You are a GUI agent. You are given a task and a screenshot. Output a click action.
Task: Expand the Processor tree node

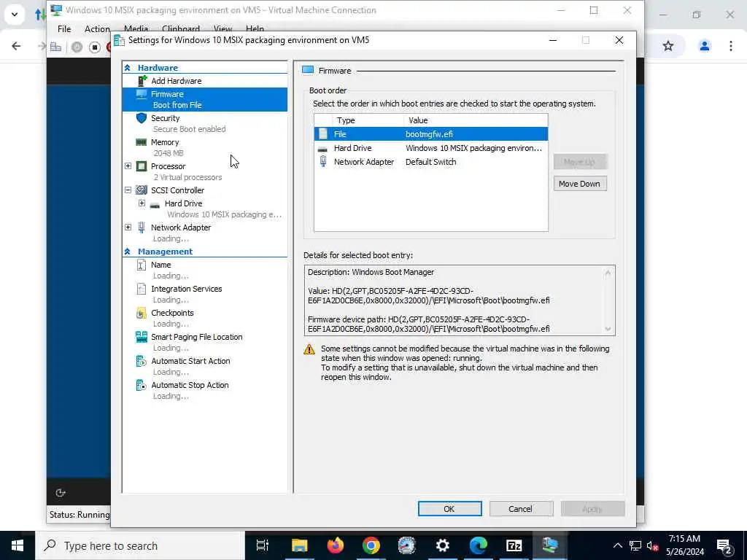pyautogui.click(x=128, y=166)
